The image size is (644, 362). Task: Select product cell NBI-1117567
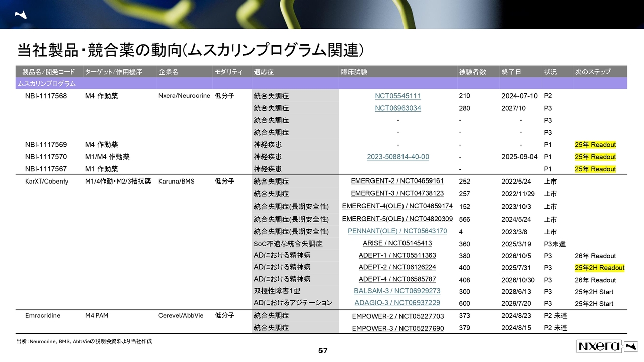(x=46, y=169)
